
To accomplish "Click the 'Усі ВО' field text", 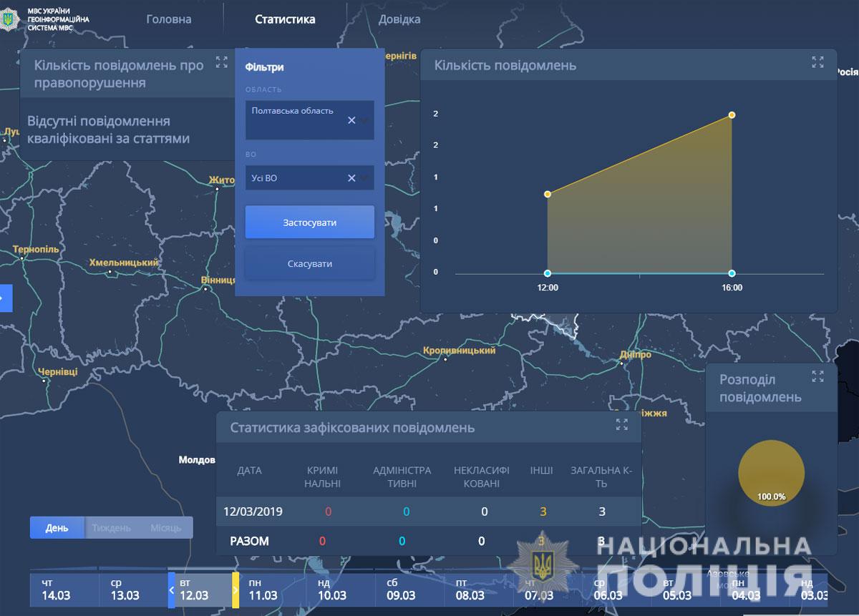I will [264, 178].
